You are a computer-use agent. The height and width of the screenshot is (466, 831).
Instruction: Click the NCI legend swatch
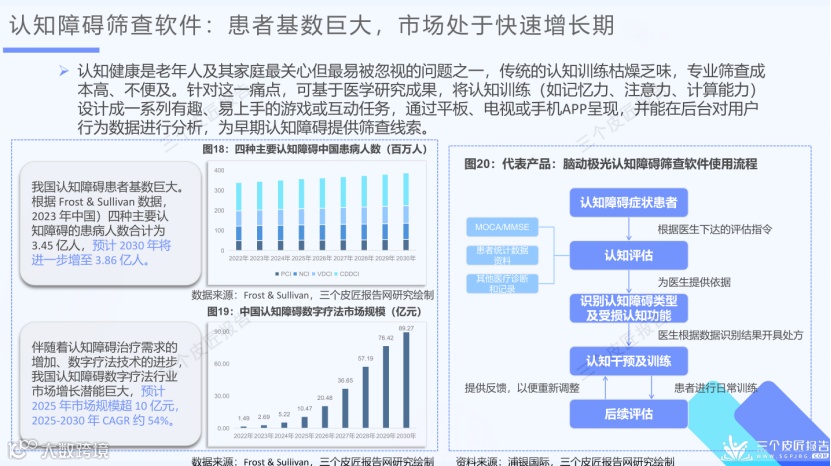pos(295,274)
